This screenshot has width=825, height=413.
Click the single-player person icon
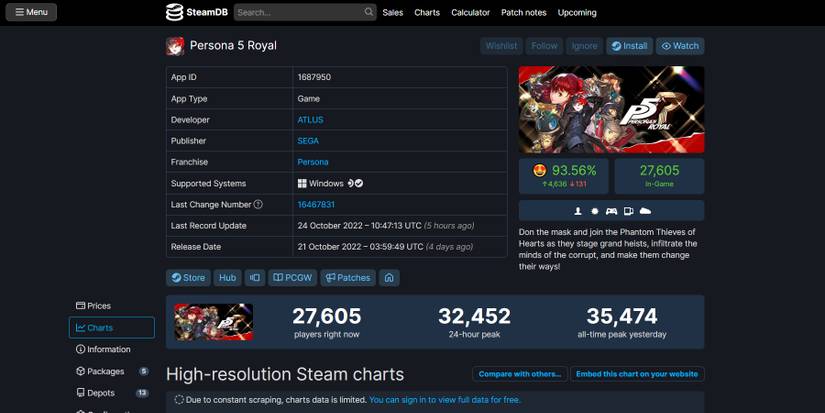pyautogui.click(x=578, y=211)
